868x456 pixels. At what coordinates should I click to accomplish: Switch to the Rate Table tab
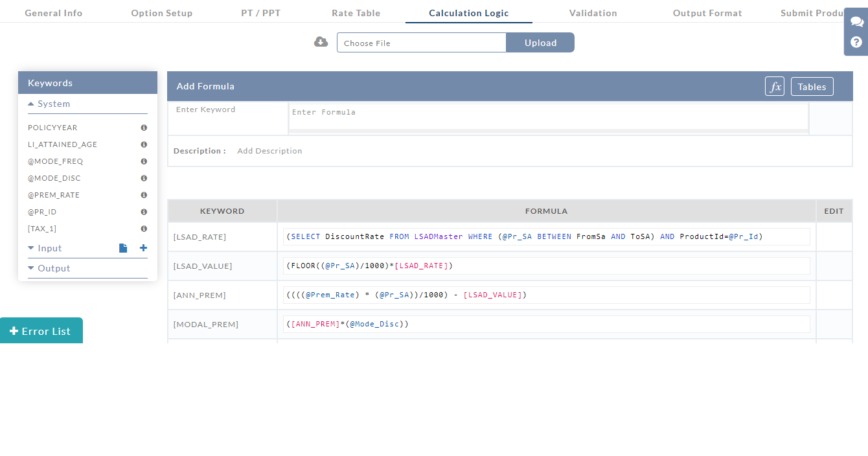coord(356,13)
